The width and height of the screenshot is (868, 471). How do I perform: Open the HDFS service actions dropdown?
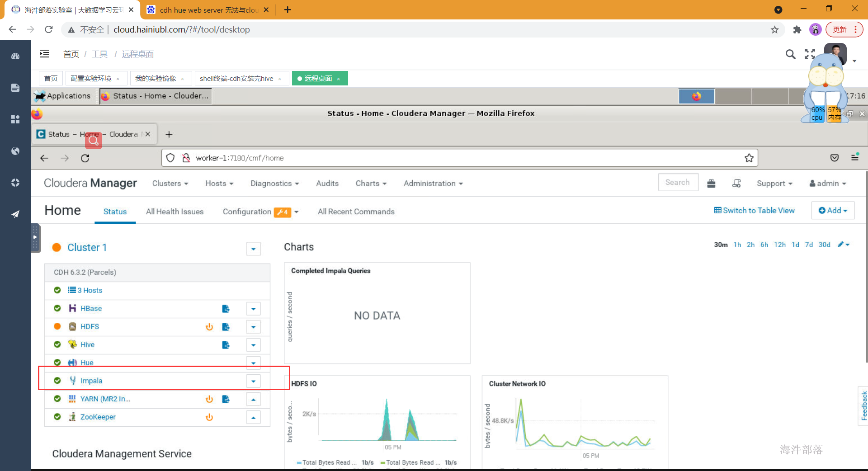[253, 327]
